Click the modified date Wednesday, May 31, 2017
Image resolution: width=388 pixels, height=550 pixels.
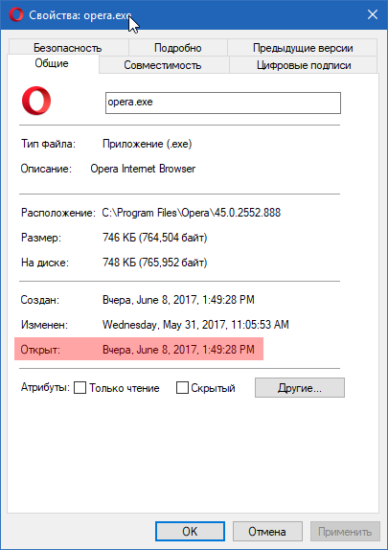point(195,325)
